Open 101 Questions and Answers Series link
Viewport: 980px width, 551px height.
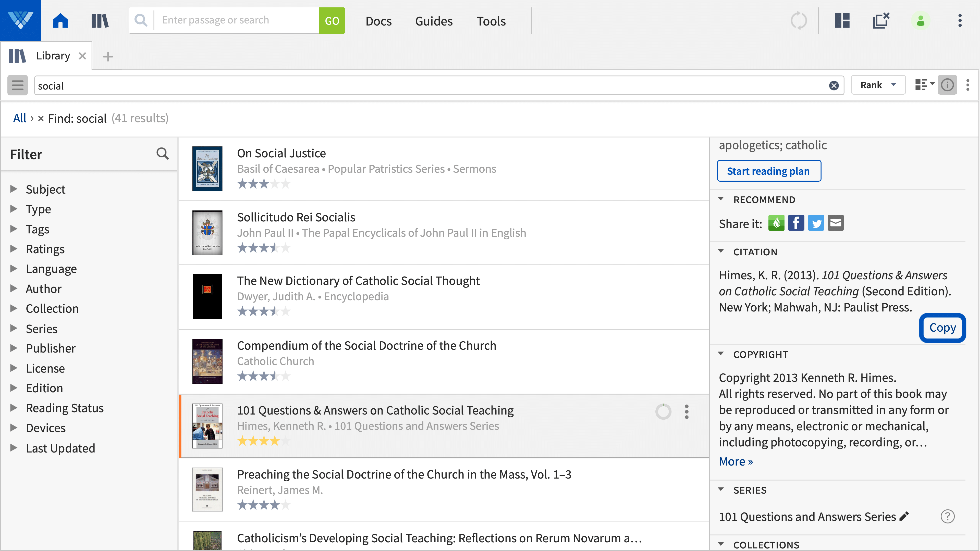(807, 516)
